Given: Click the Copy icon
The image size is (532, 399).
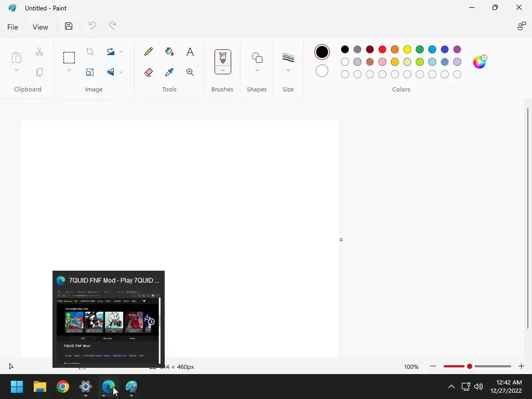Looking at the screenshot, I should pyautogui.click(x=39, y=72).
